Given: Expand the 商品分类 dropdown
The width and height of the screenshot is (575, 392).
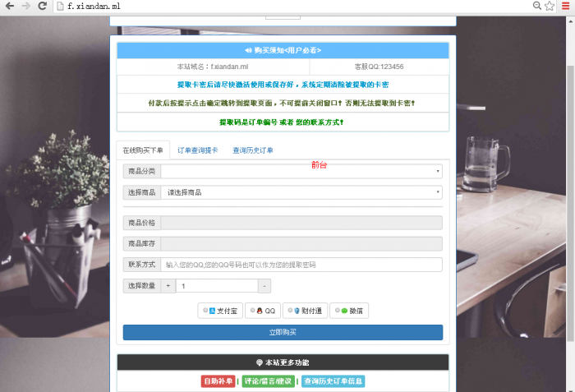Looking at the screenshot, I should [301, 172].
